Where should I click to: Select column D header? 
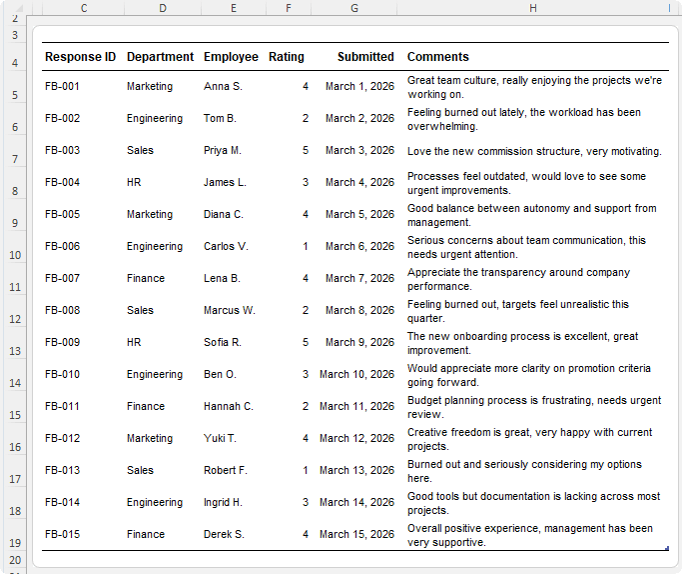coord(163,8)
